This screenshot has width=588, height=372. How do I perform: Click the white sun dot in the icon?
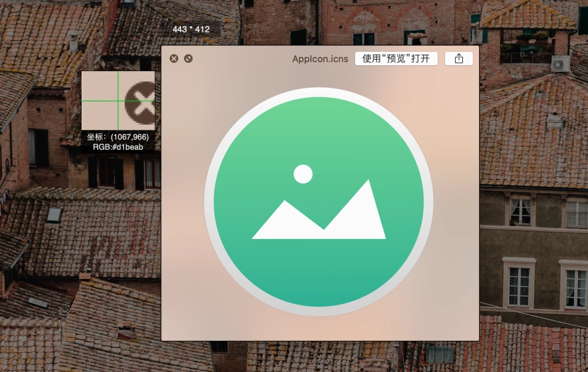(303, 174)
